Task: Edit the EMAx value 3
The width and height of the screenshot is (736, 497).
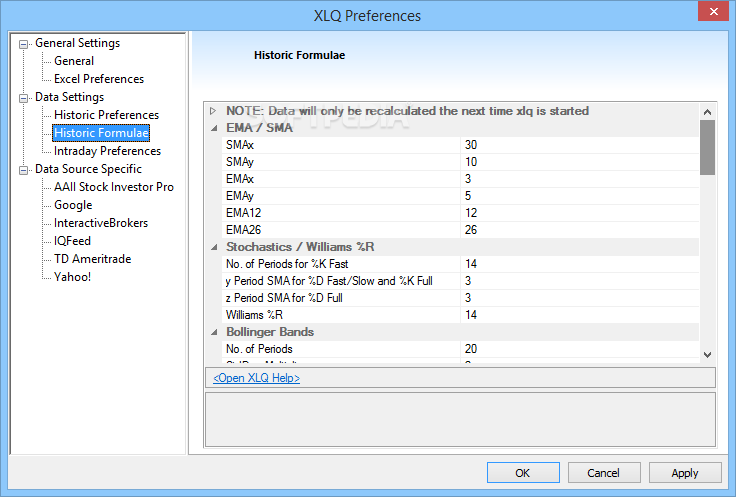Action: [580, 179]
